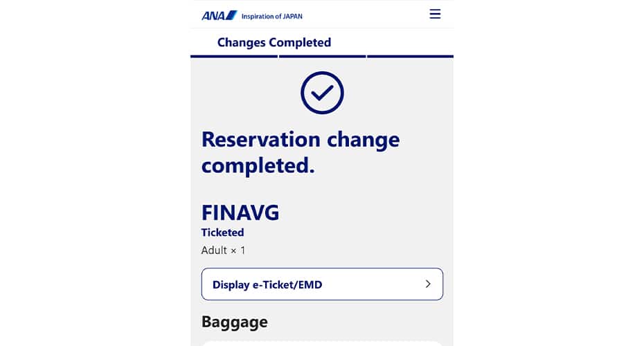Click the Ticketed status label
Screen dimensions: 644x346
click(222, 233)
